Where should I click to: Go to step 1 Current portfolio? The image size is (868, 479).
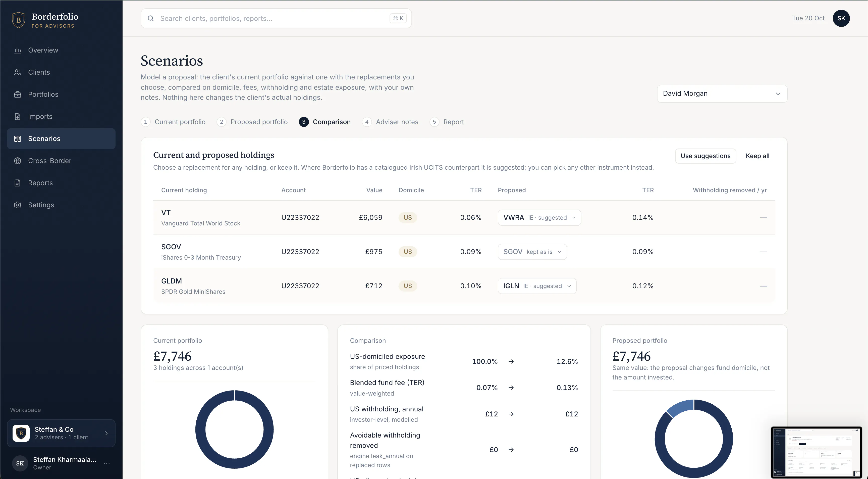[x=173, y=122]
